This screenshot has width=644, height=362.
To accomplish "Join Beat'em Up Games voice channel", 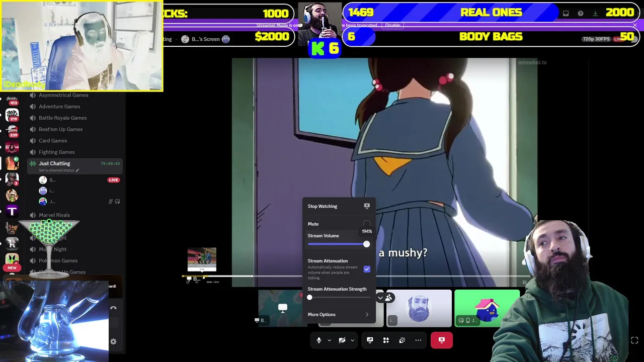I will coord(61,129).
